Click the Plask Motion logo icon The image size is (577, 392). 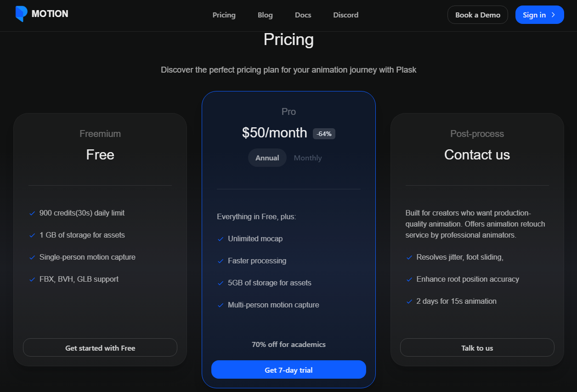click(21, 14)
